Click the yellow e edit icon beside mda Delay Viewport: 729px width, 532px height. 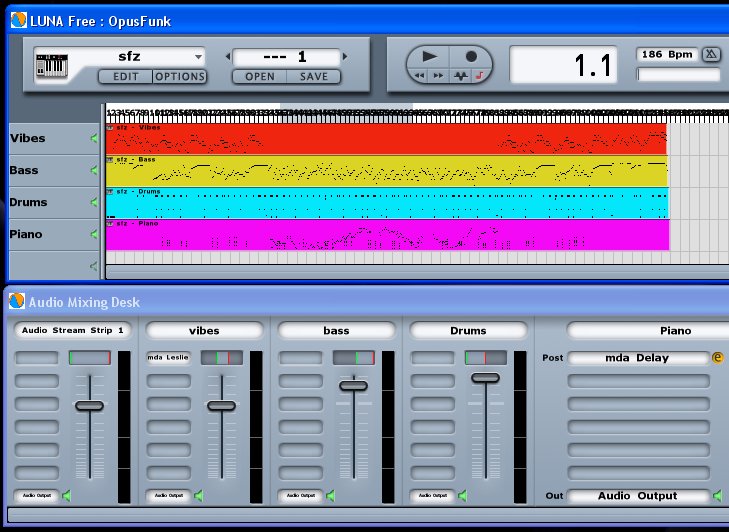(x=717, y=358)
